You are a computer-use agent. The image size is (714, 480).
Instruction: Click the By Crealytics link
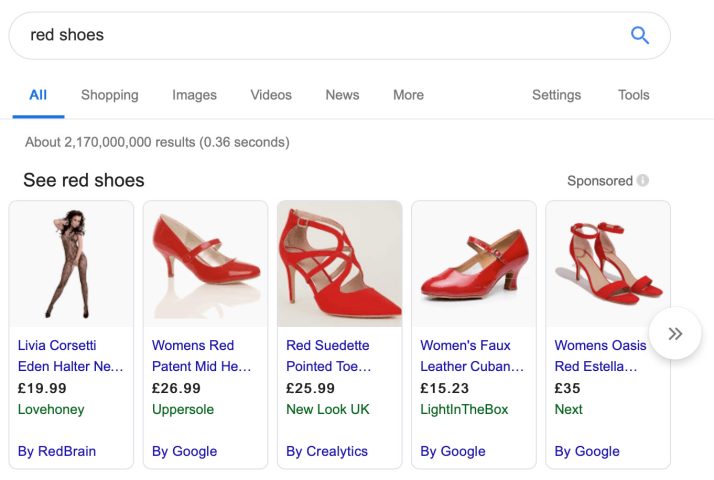point(327,451)
